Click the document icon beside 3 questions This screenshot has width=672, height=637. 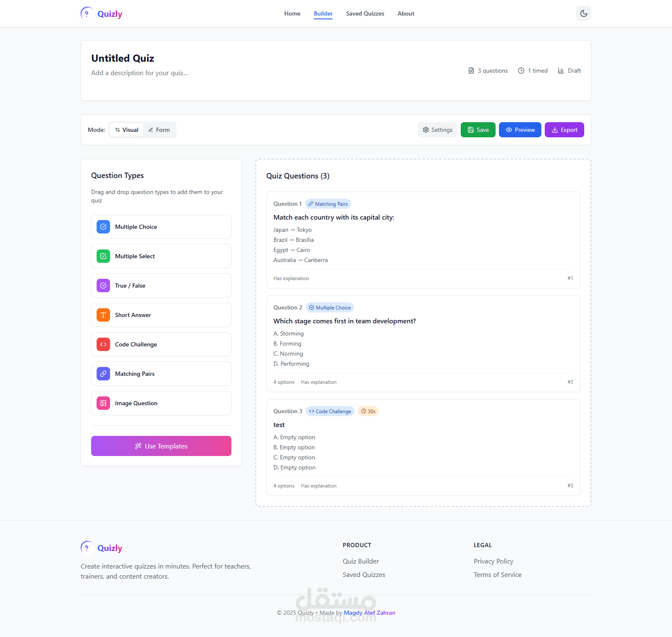click(x=471, y=71)
